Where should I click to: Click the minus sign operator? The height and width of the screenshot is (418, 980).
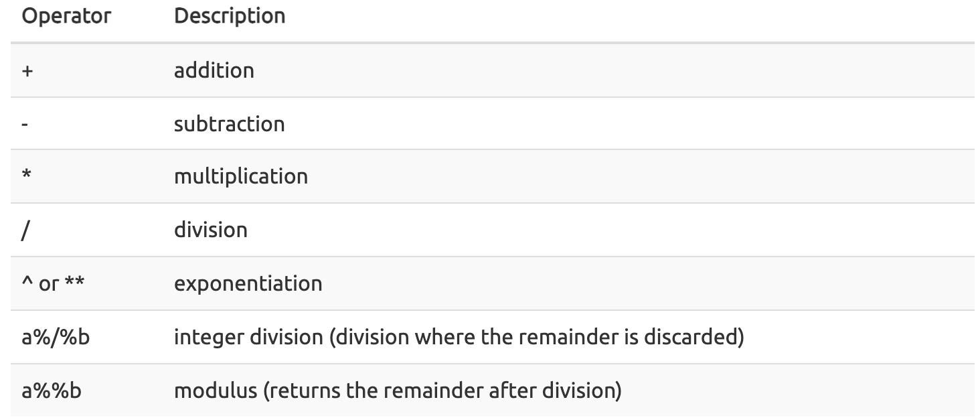click(x=25, y=123)
